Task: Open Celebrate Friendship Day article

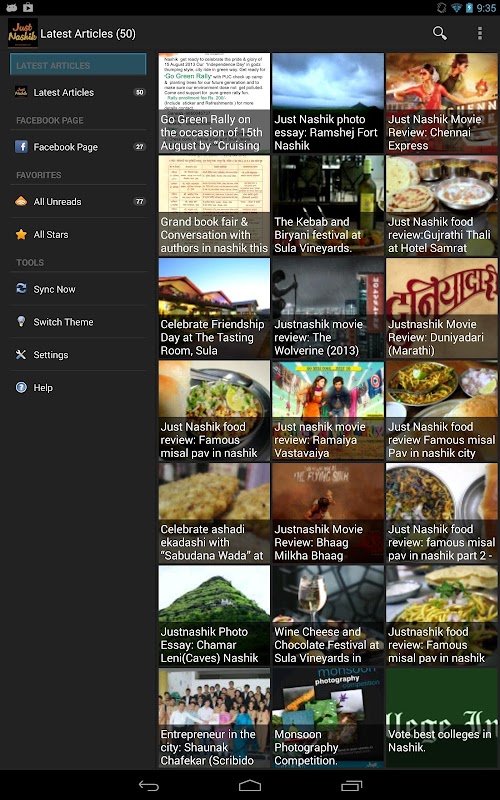Action: coord(214,308)
